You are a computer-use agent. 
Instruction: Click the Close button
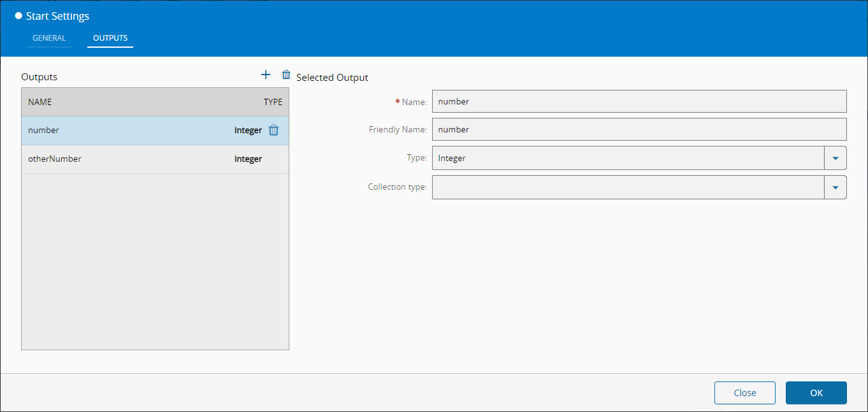pyautogui.click(x=744, y=393)
